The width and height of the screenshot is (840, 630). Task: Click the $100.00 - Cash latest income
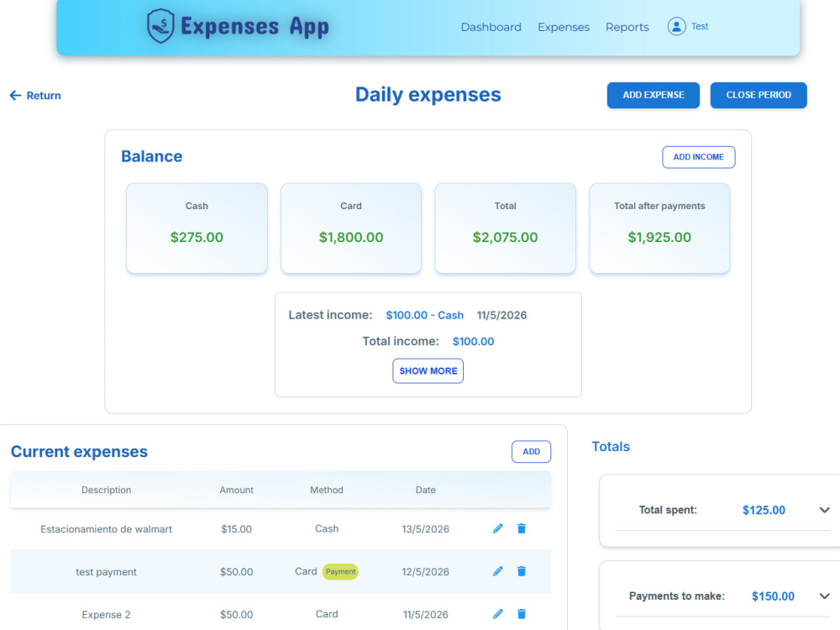424,315
